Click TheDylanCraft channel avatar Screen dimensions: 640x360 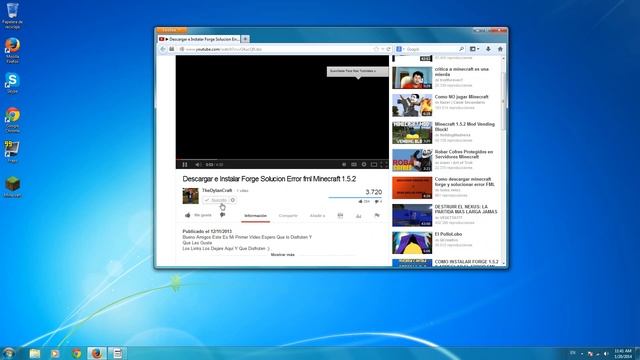coord(190,196)
